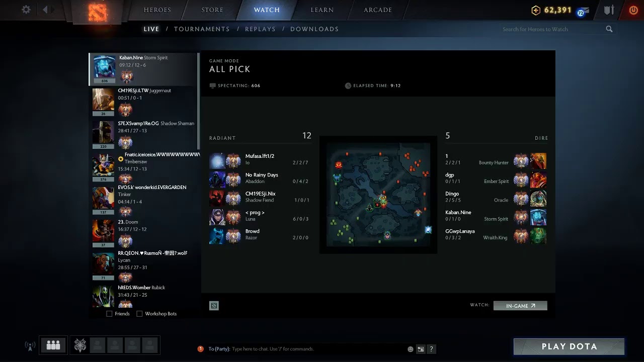644x362 pixels.
Task: Click the first party slot avatar
Action: point(80,345)
